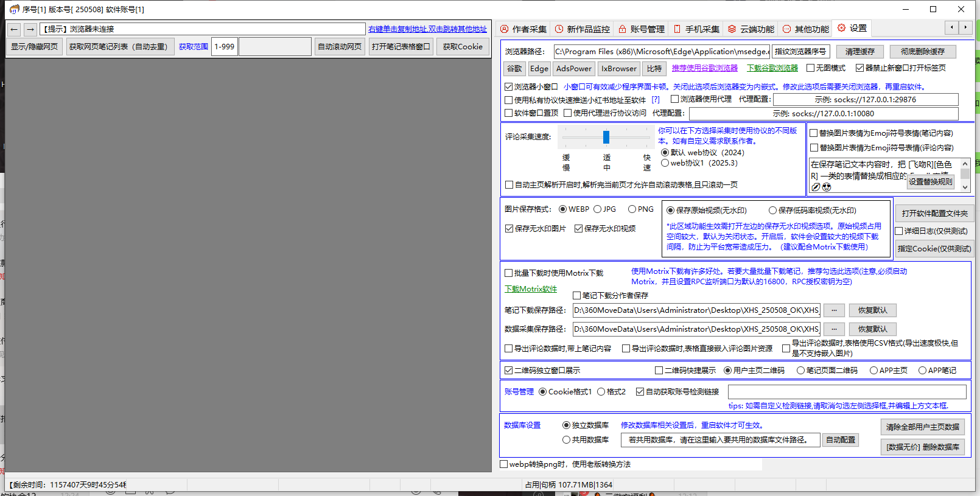Click the 清理缓存 button

tap(860, 52)
